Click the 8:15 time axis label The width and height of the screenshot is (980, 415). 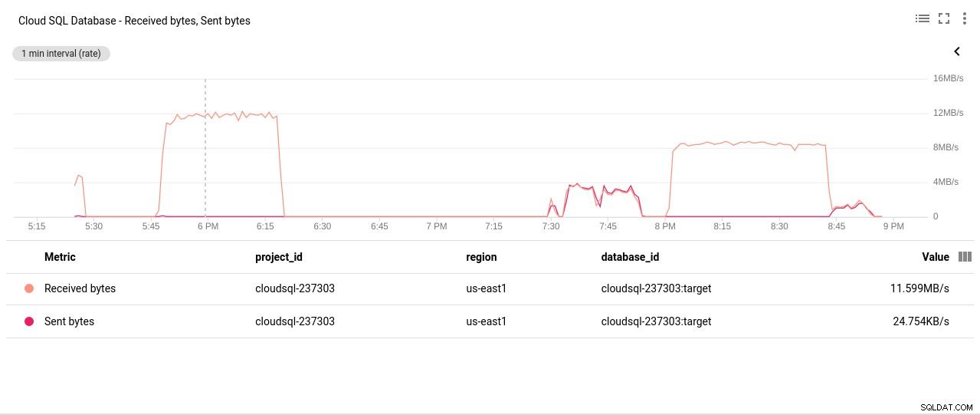pyautogui.click(x=722, y=226)
